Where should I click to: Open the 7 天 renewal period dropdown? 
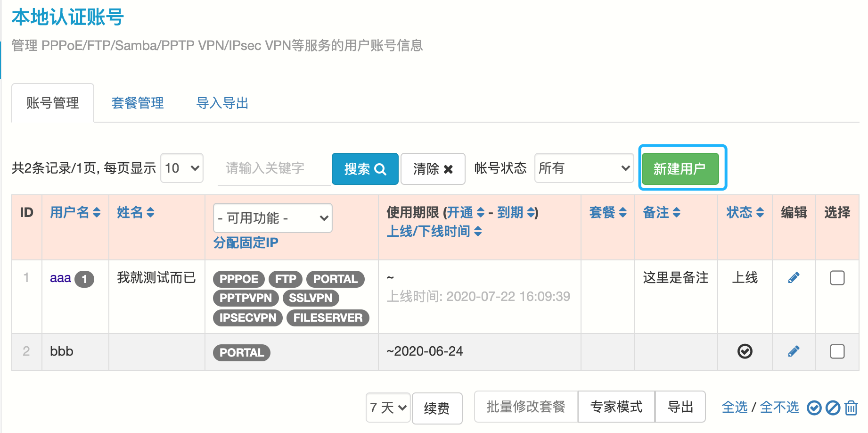(388, 407)
